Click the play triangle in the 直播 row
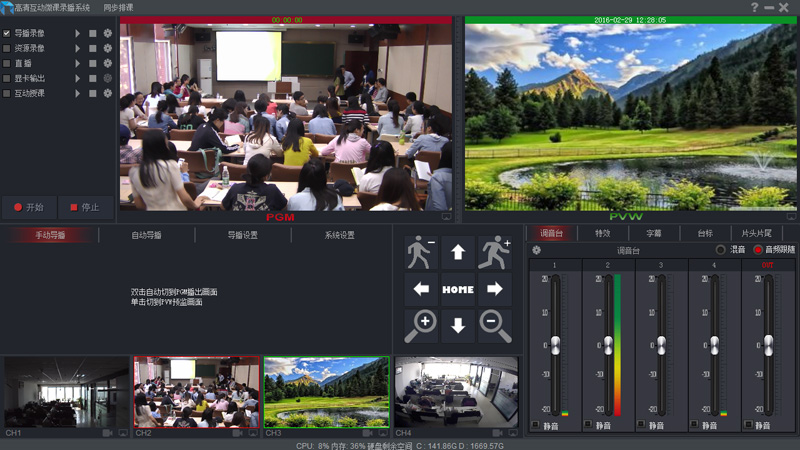Screen dimensions: 800x450 tap(78, 63)
